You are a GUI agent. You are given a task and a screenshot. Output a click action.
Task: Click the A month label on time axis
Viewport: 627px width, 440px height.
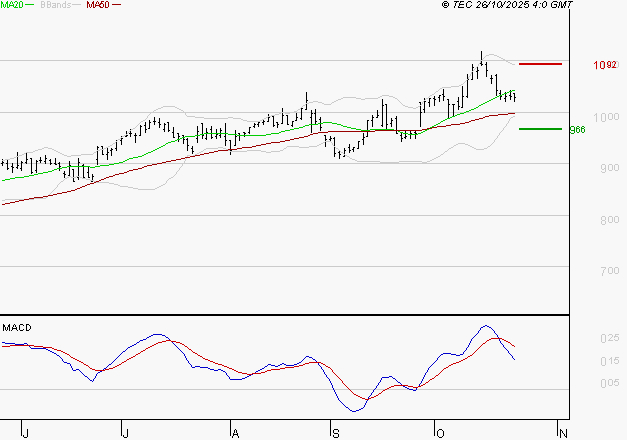point(236,434)
